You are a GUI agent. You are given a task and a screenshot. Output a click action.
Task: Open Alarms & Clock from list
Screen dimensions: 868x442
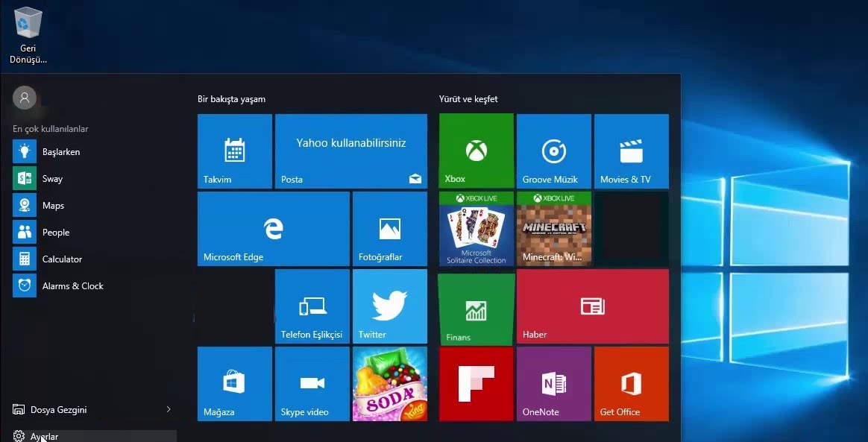click(x=94, y=285)
